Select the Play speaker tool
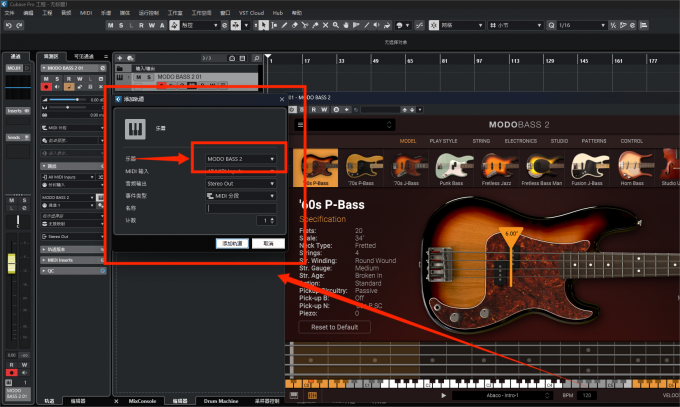Screen dimensions: 680x407 (x=376, y=26)
